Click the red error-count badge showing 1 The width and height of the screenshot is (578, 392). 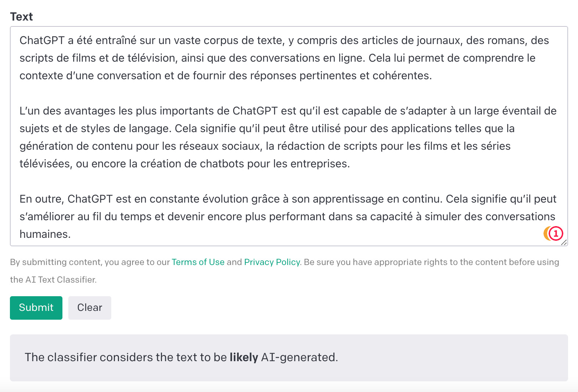point(556,233)
